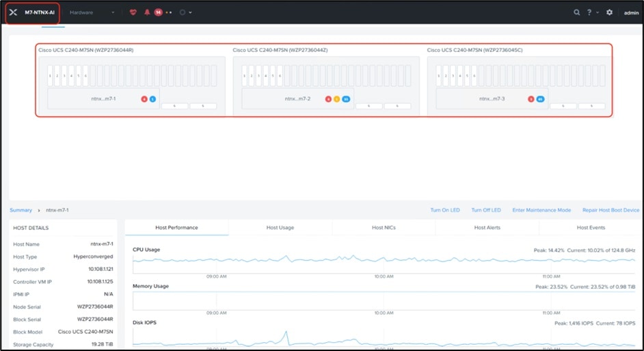644x351 pixels.
Task: Select disk slot 1 of WZP2736044R block
Action: coord(50,76)
